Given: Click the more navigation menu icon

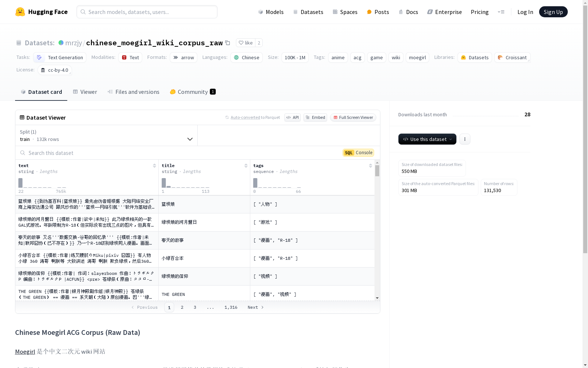Looking at the screenshot, I should coord(501,12).
